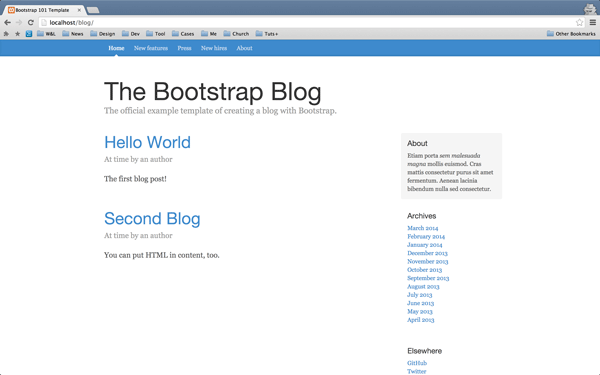Open the Hello World post title
The image size is (600, 375).
click(147, 142)
